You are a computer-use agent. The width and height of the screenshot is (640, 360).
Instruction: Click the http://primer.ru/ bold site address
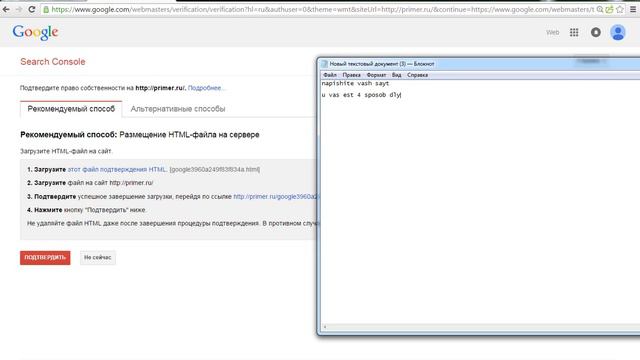pos(160,88)
